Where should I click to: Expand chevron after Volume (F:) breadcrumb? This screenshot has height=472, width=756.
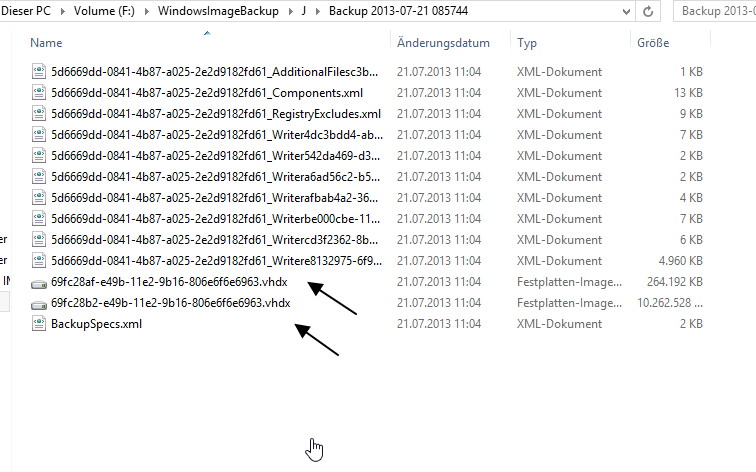click(147, 11)
